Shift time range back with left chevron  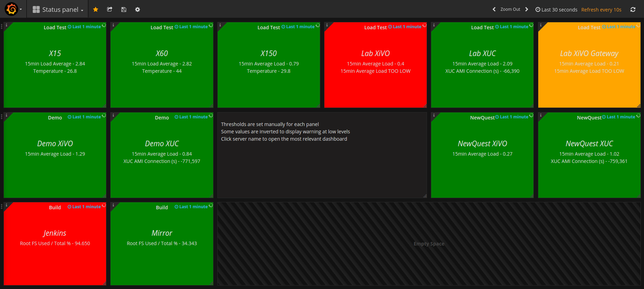click(x=494, y=9)
